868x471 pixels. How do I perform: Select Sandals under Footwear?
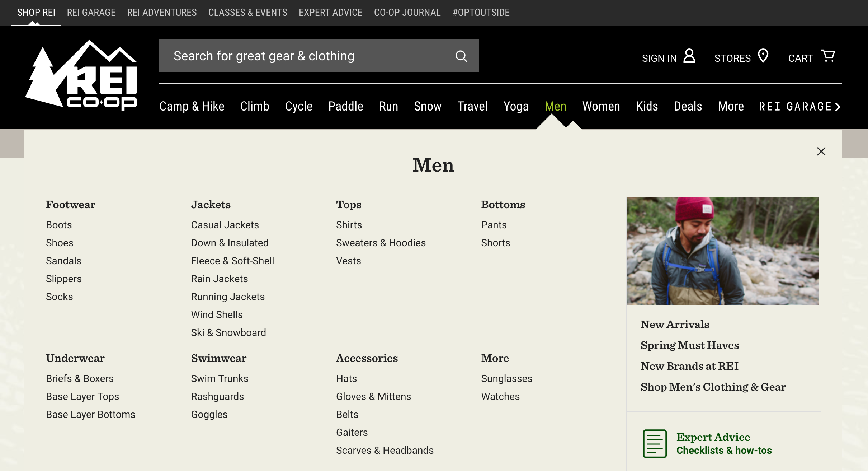click(63, 261)
